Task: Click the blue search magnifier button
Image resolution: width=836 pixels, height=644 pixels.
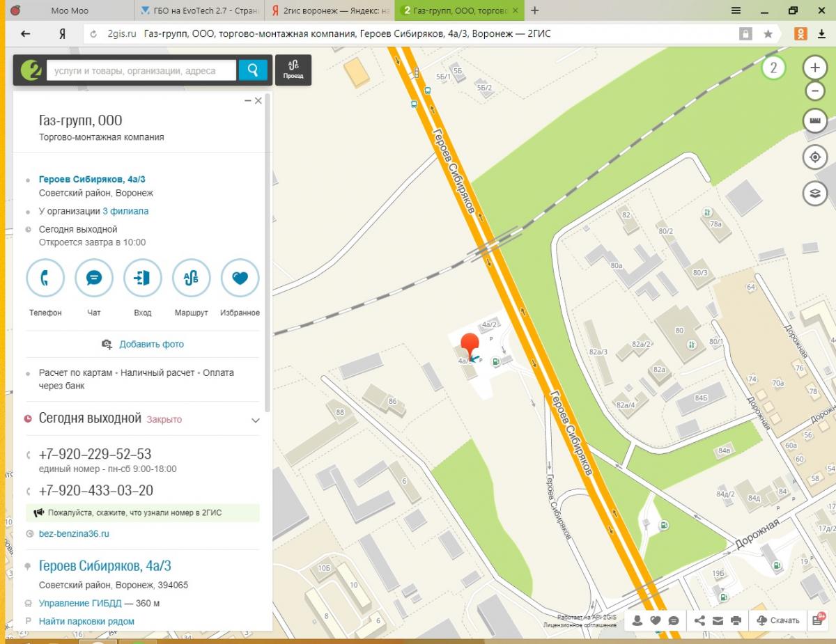Action: [253, 70]
